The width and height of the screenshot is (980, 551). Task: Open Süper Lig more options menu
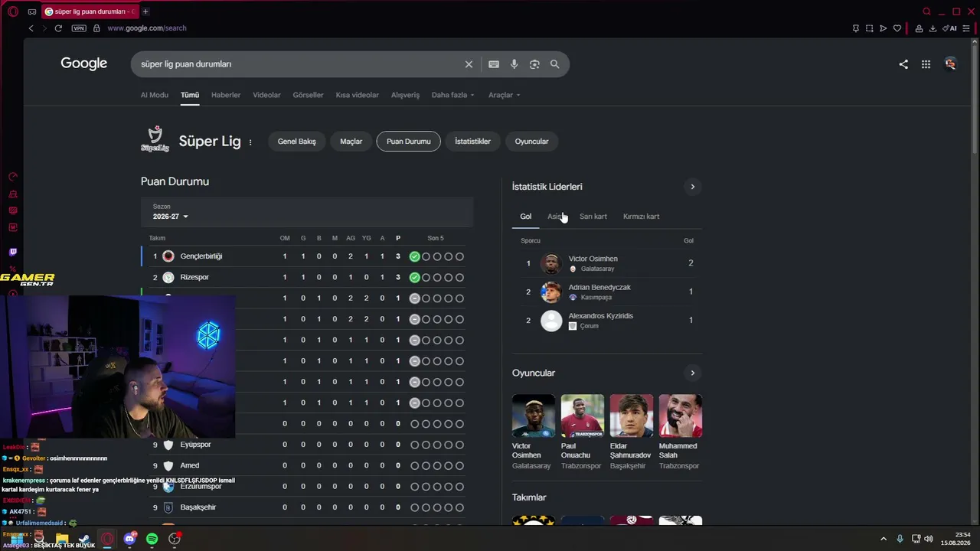tap(250, 142)
